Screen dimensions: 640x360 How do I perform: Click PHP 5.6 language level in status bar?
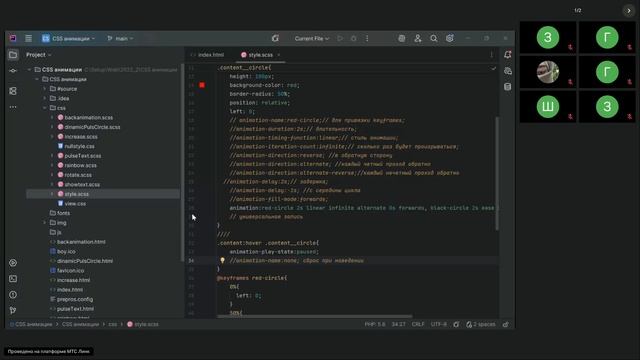pyautogui.click(x=375, y=324)
